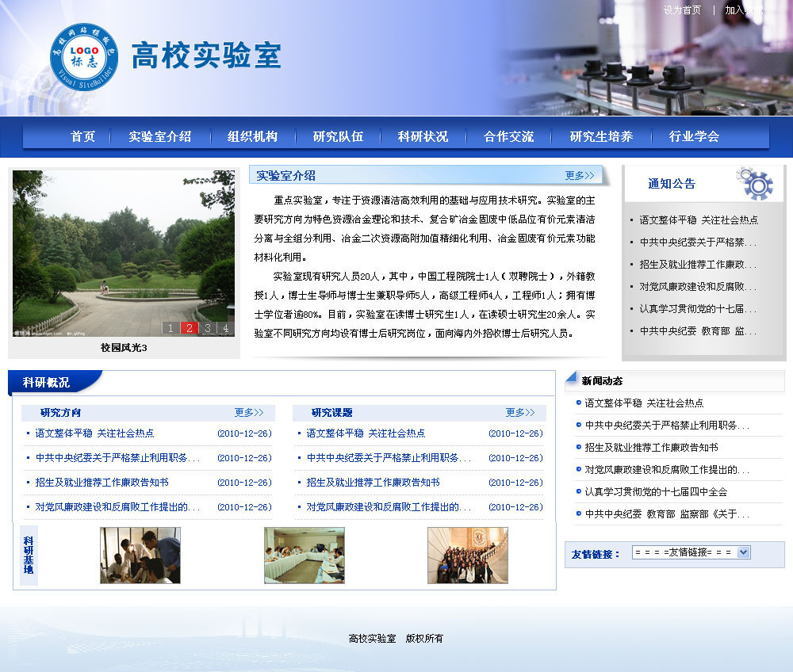Open 语文整体平稳 under 研究方向
This screenshot has width=793, height=672.
point(94,433)
